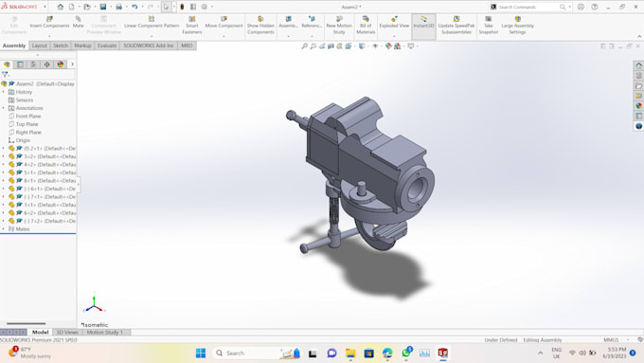Image resolution: width=644 pixels, height=363 pixels.
Task: Create a new document with the New icon
Action: [71, 7]
